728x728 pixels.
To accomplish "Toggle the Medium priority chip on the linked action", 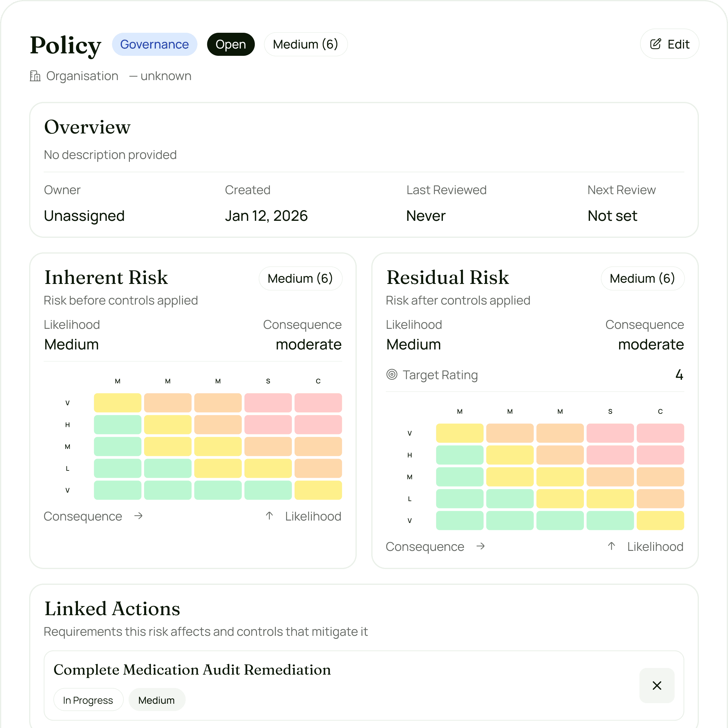I will (x=157, y=700).
